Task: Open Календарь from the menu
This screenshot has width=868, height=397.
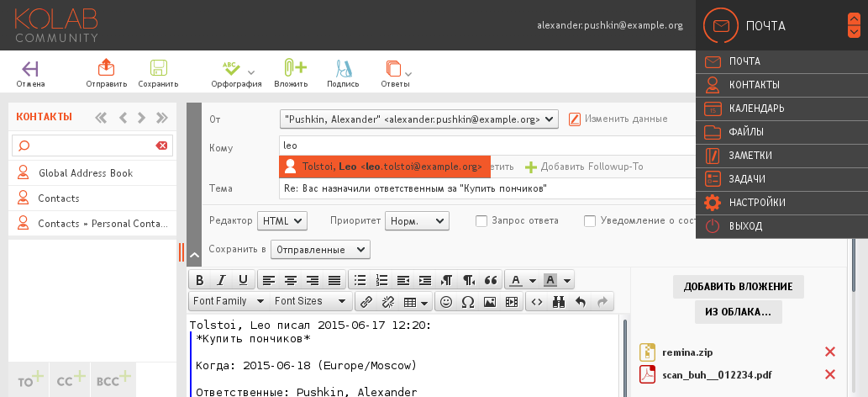Action: pyautogui.click(x=781, y=109)
